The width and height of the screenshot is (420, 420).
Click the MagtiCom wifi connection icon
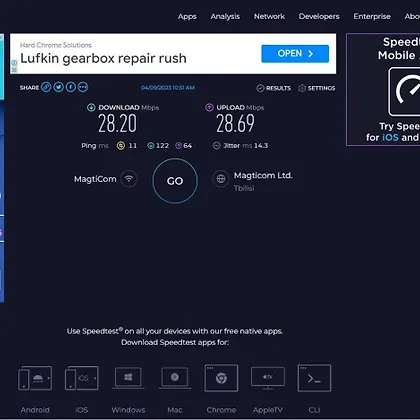tap(129, 179)
